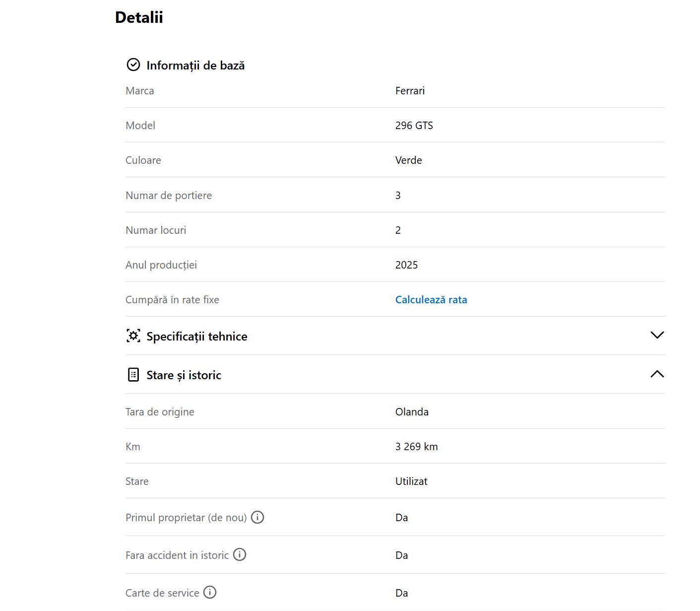The height and width of the screenshot is (611, 700).
Task: Open info tooltip for Fara accident in istoric
Action: coord(240,554)
